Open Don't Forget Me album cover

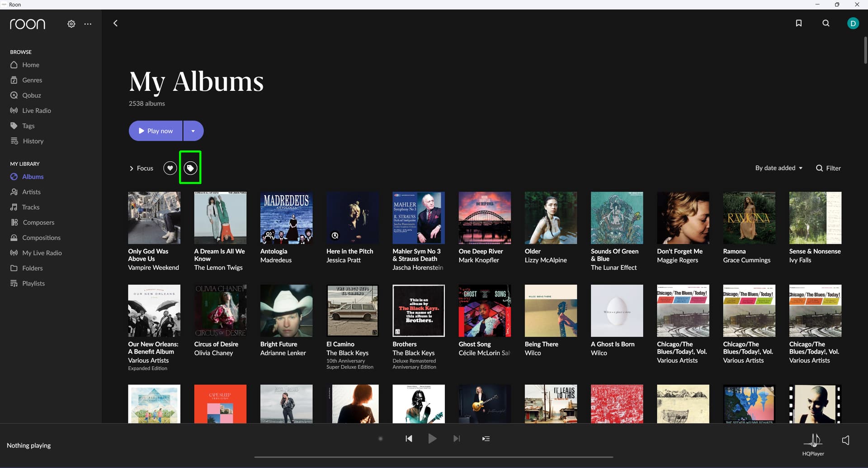[x=683, y=218]
